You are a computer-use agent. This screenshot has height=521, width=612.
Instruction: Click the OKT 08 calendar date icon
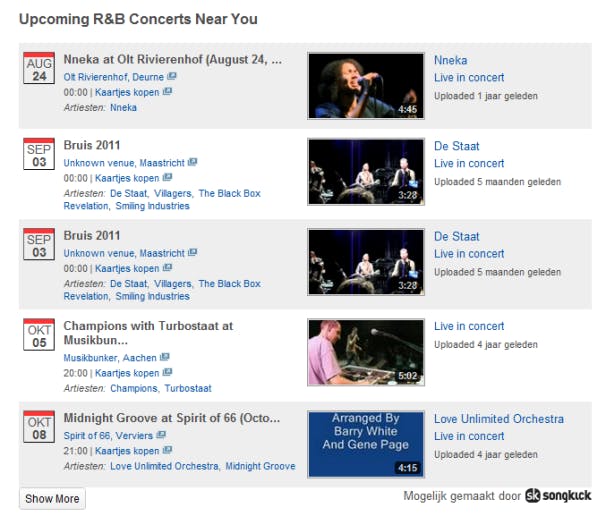[38, 429]
